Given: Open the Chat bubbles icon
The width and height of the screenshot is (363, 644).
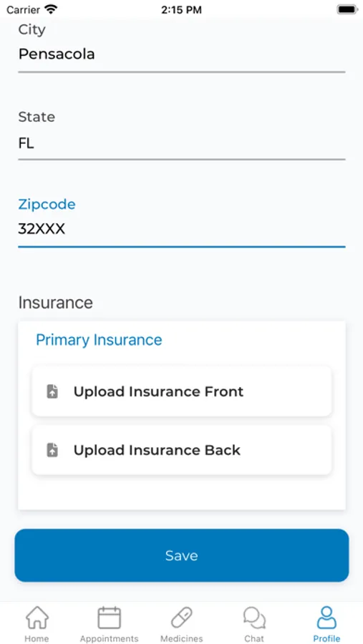Looking at the screenshot, I should (x=254, y=618).
